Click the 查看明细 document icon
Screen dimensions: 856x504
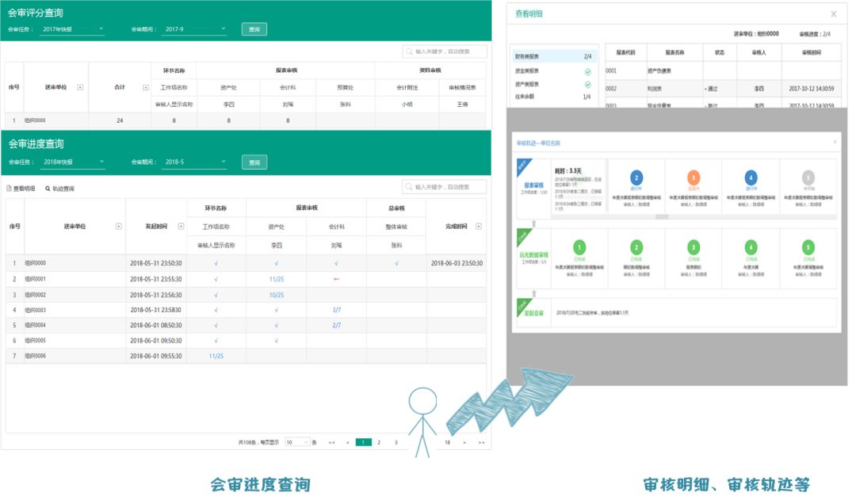tap(10, 189)
